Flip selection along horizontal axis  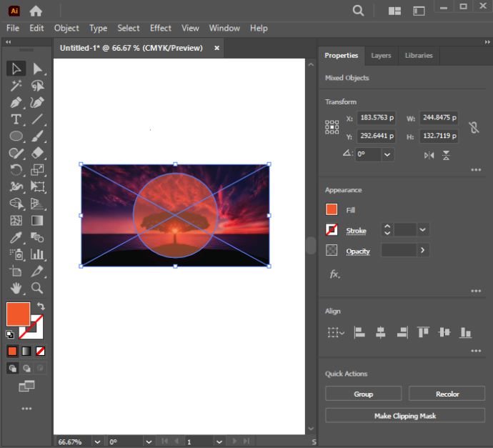click(429, 155)
